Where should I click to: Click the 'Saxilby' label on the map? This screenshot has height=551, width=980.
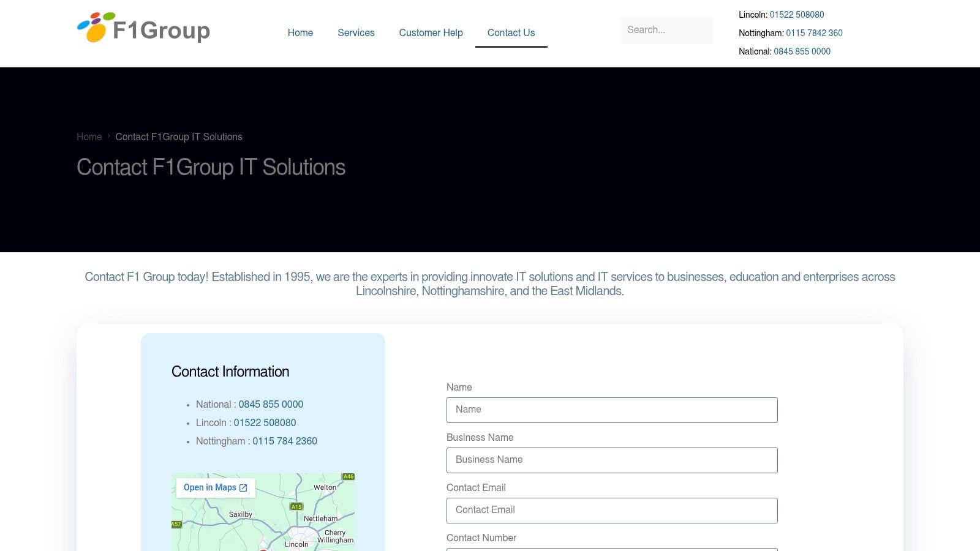click(x=241, y=514)
